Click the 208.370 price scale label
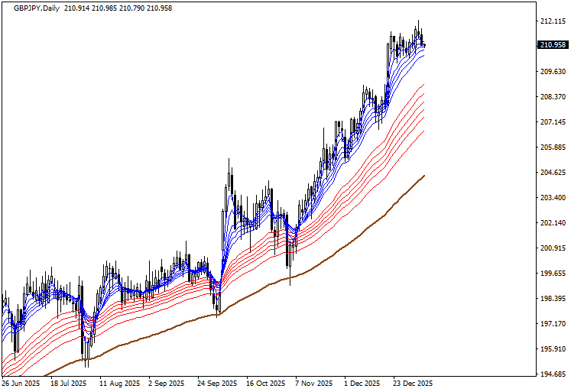This screenshot has width=571, height=392. 552,97
